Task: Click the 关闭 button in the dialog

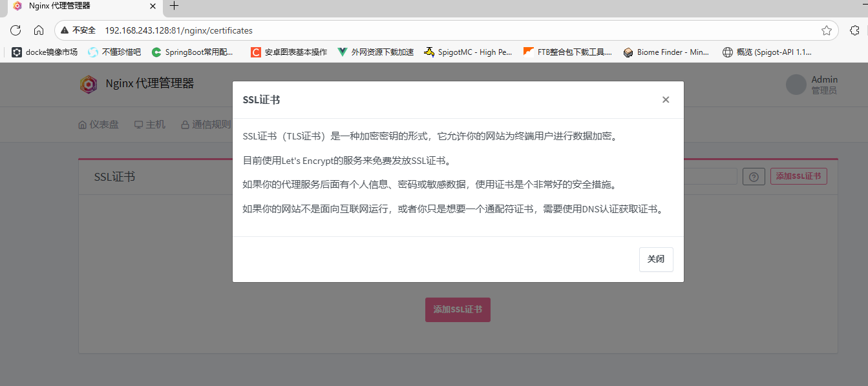Action: tap(655, 259)
